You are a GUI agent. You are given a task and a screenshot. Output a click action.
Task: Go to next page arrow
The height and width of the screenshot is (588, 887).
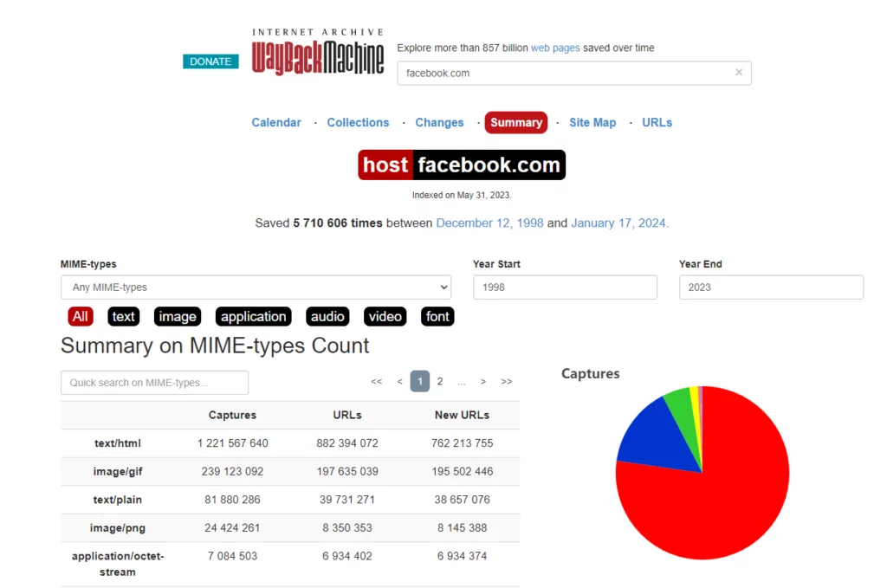483,382
